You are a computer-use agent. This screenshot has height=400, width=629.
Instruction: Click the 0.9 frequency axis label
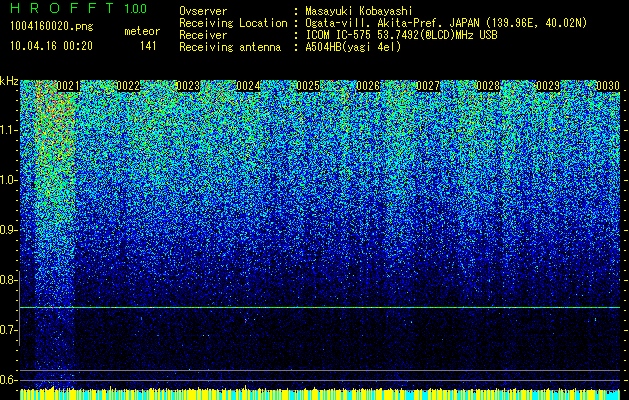point(8,230)
